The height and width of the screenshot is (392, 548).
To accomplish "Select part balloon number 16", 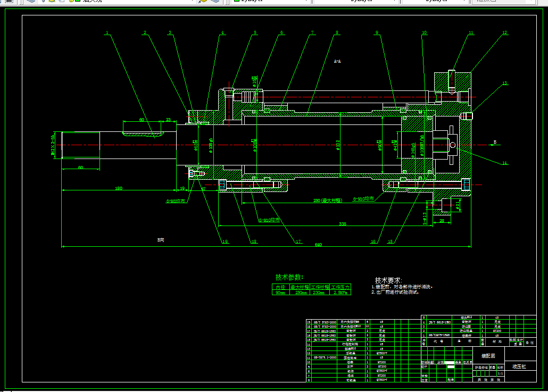I will [x=373, y=241].
